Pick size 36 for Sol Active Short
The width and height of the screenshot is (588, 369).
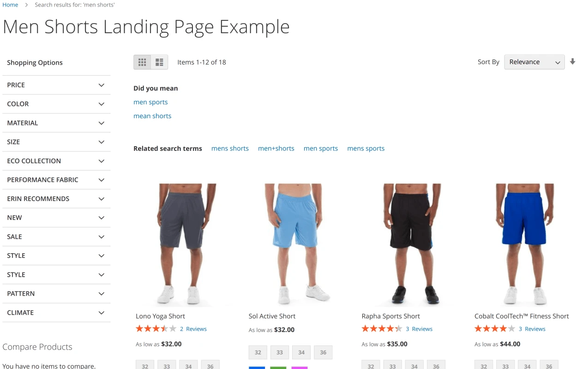[x=323, y=352]
